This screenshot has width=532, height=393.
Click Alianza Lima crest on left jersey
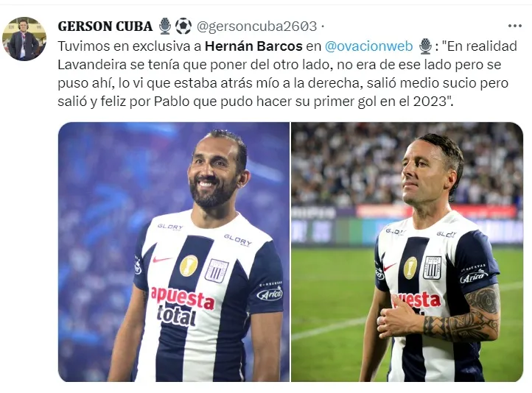tap(217, 270)
